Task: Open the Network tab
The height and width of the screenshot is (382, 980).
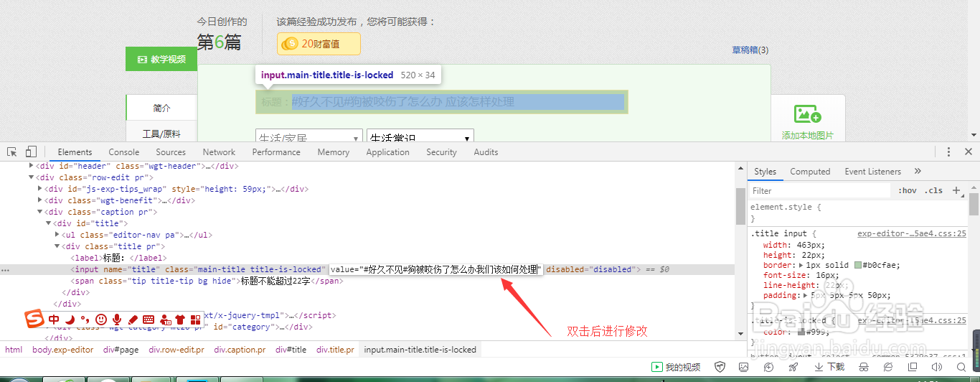Action: (x=219, y=152)
